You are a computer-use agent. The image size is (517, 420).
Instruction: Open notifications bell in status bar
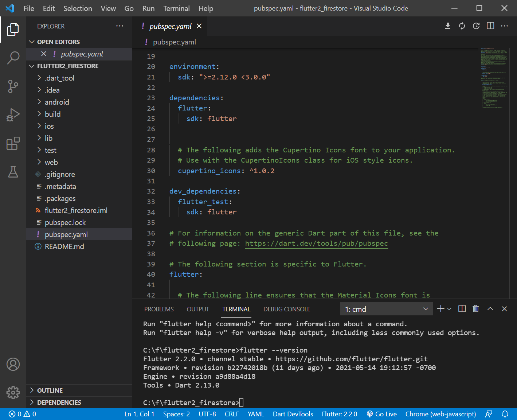505,414
